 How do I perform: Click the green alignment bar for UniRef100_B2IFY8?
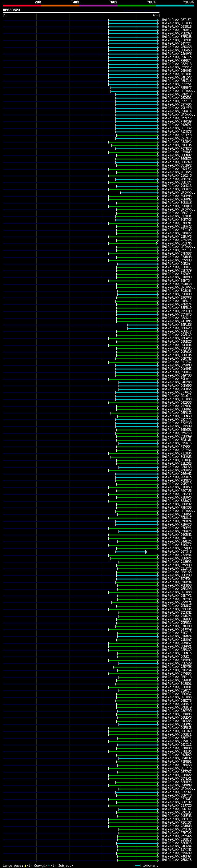click(137, 135)
